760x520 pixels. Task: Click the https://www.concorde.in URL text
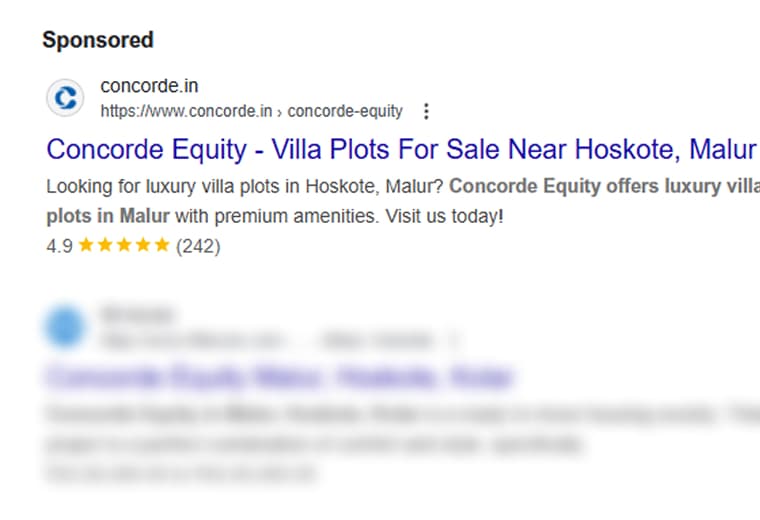(186, 111)
